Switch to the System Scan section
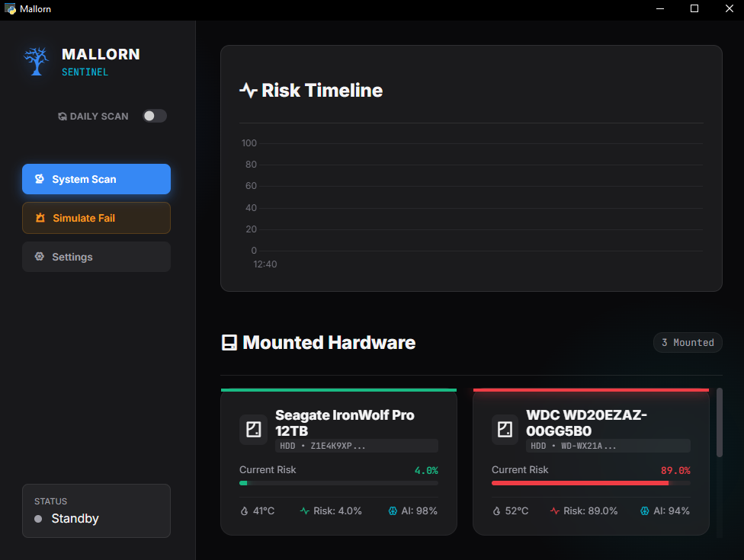744x560 pixels. click(x=96, y=179)
